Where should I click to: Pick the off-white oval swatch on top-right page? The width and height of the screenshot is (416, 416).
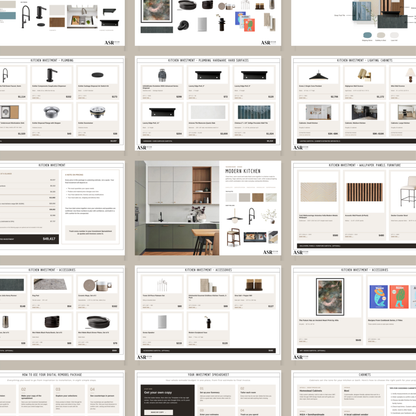(394, 35)
